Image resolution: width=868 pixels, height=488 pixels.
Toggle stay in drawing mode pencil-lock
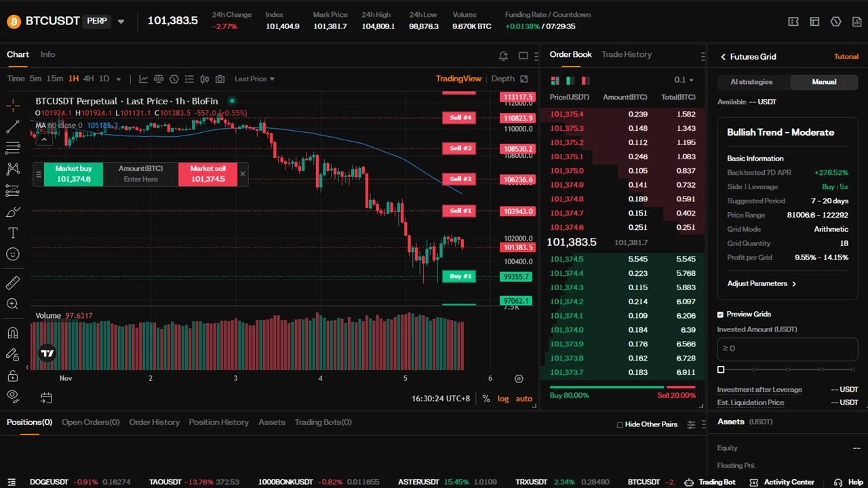tap(12, 354)
